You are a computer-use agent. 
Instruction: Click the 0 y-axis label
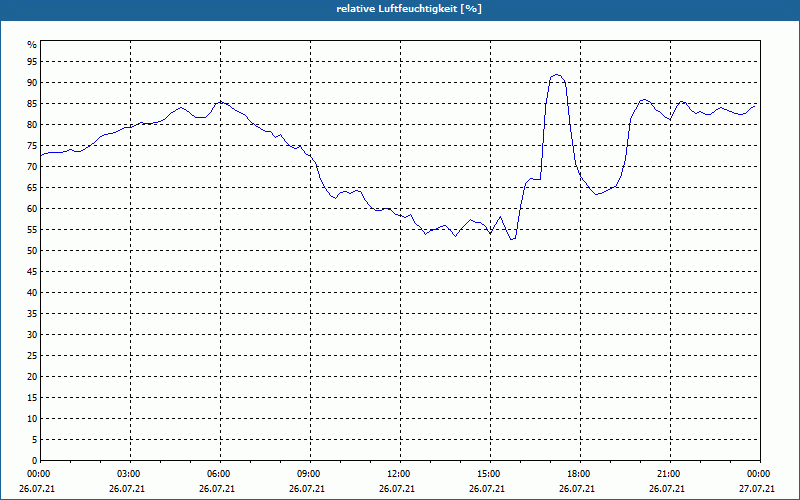pyautogui.click(x=35, y=461)
